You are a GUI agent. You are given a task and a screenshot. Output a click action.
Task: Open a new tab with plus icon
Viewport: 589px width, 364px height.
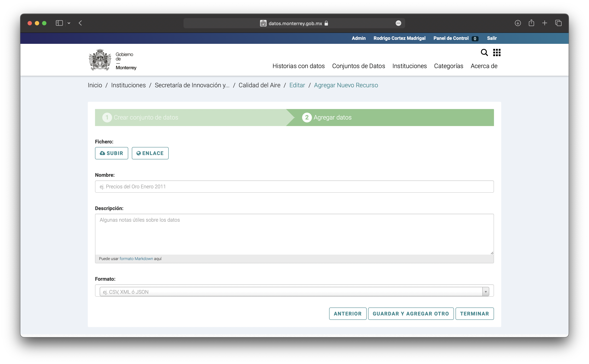[545, 23]
